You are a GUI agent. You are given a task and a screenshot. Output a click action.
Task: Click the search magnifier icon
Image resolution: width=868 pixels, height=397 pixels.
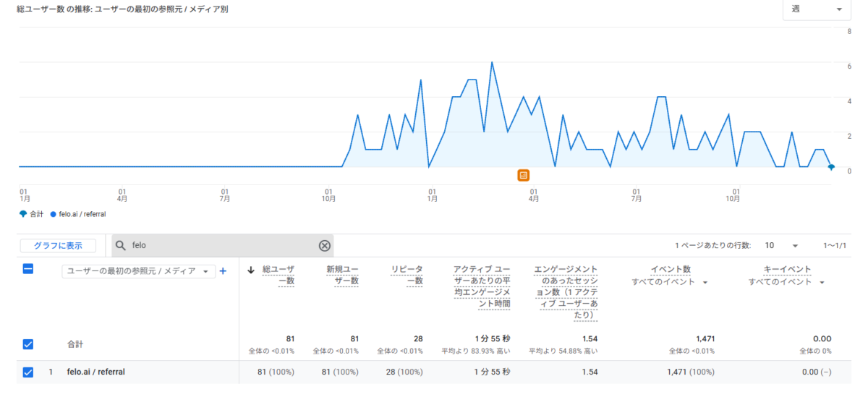122,246
